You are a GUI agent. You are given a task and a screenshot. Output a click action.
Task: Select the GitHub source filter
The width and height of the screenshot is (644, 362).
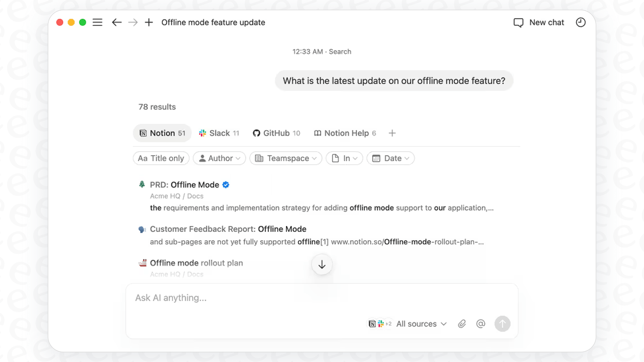[276, 133]
